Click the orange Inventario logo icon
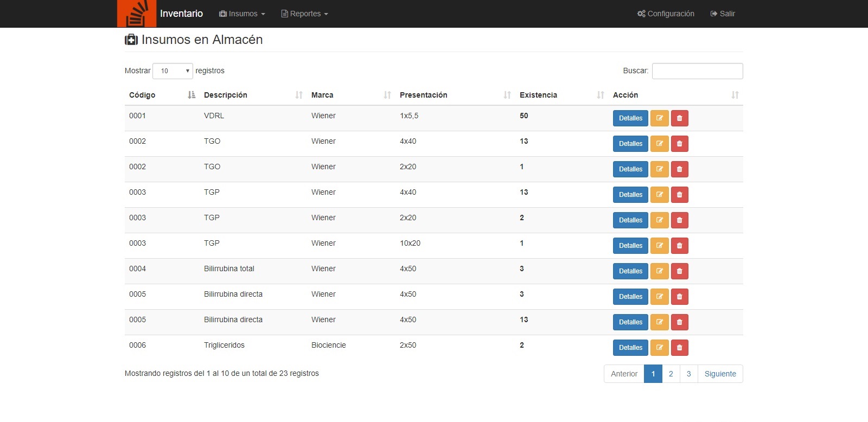 tap(137, 14)
